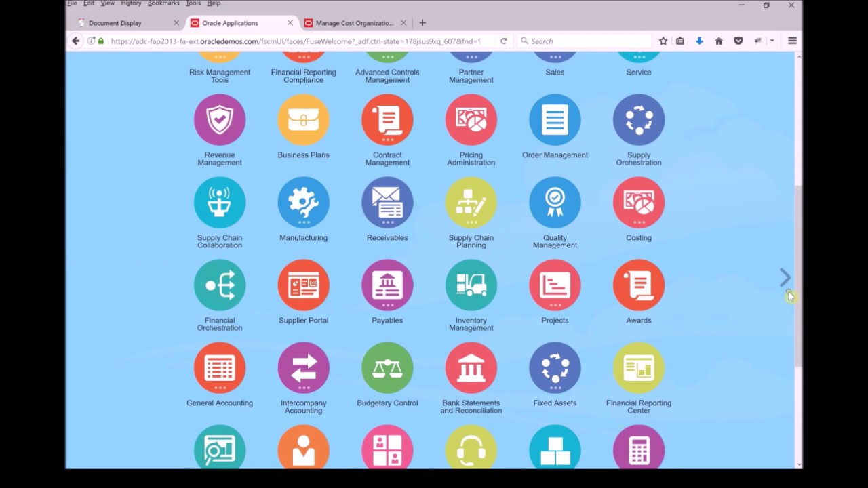Open the Financial Orchestration icon
The width and height of the screenshot is (868, 488).
(220, 285)
